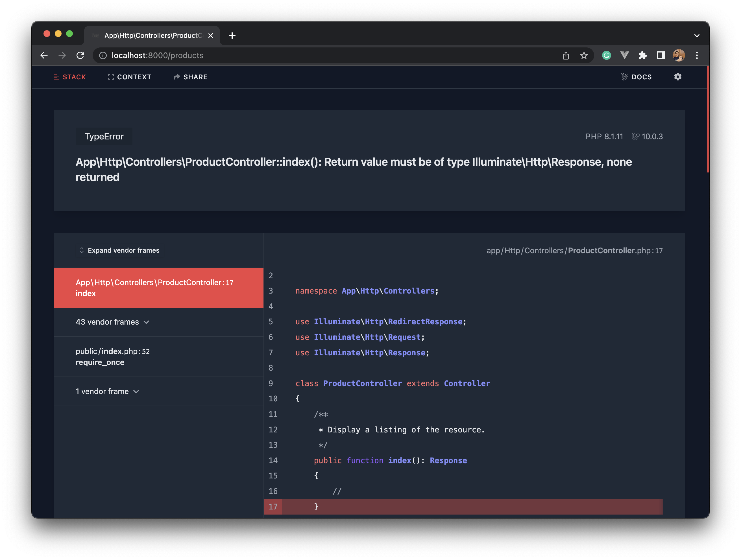Bookmark the page with the star icon
This screenshot has width=741, height=560.
[584, 55]
